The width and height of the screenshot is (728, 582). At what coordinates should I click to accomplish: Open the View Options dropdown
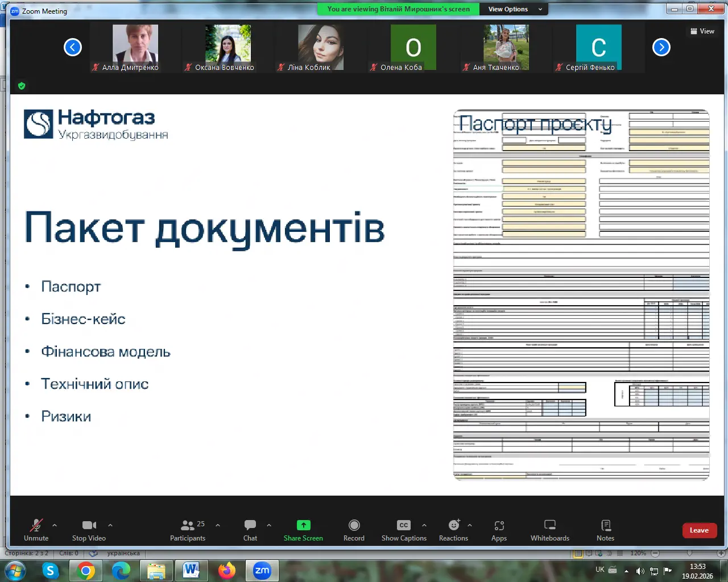(515, 9)
